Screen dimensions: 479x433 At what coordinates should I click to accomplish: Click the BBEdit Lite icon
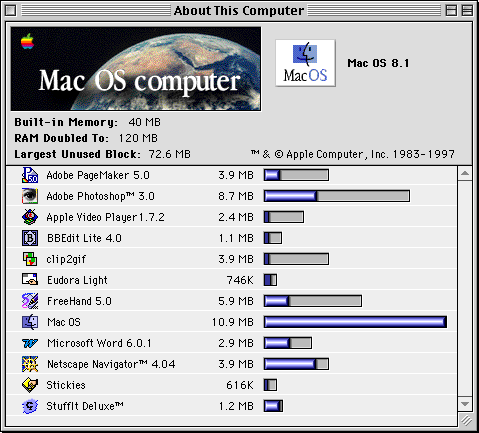pyautogui.click(x=30, y=238)
